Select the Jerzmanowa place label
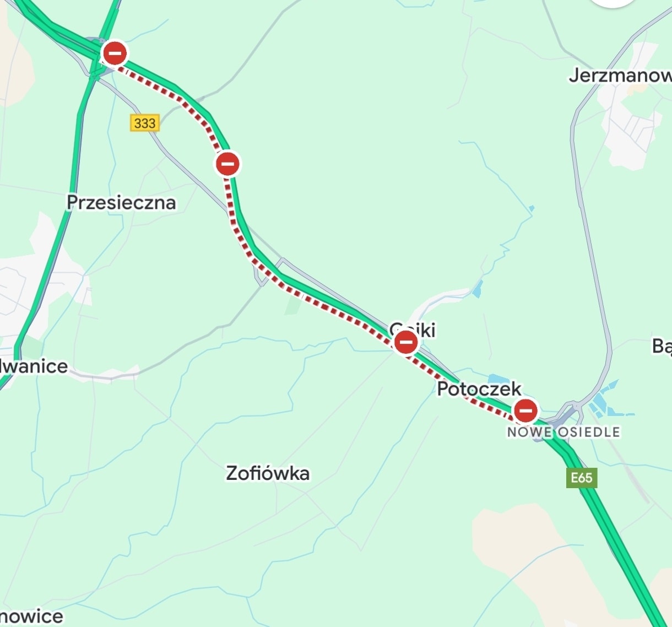 (x=620, y=75)
